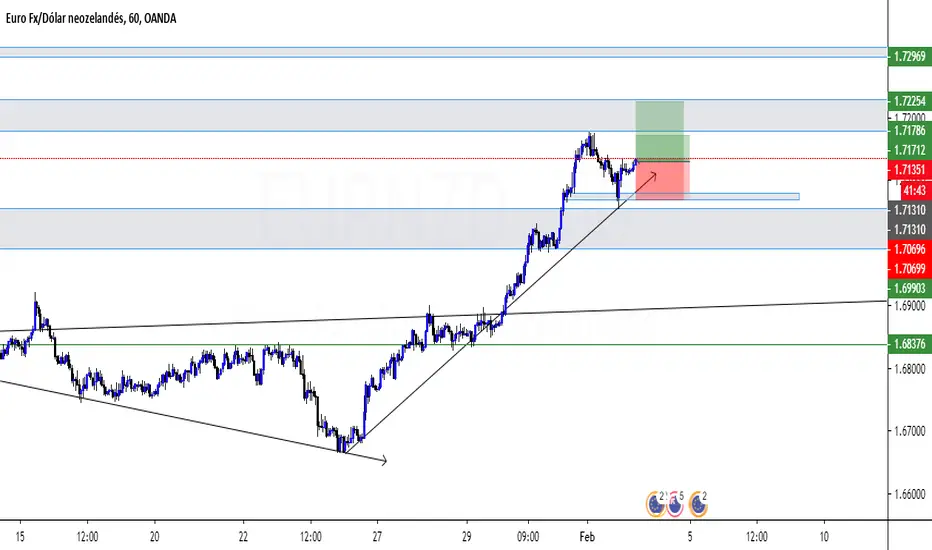932x550 pixels.
Task: Select the red 1.70699 price label
Action: click(x=909, y=269)
